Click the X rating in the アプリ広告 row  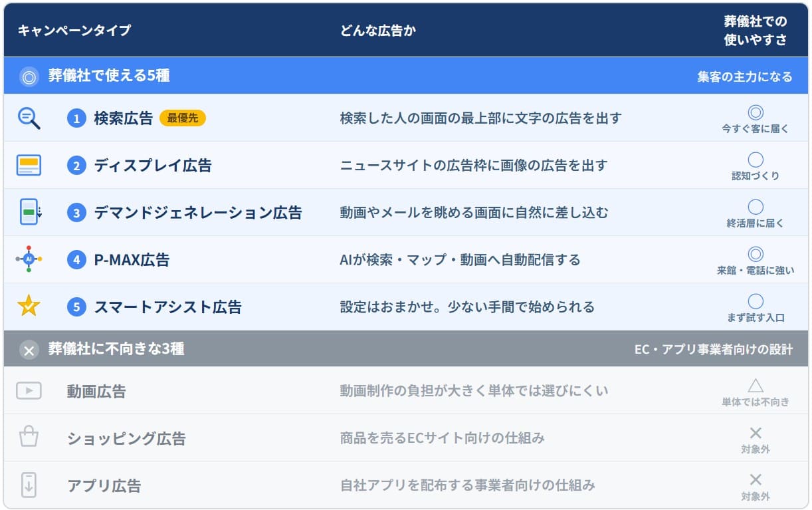[x=756, y=480]
